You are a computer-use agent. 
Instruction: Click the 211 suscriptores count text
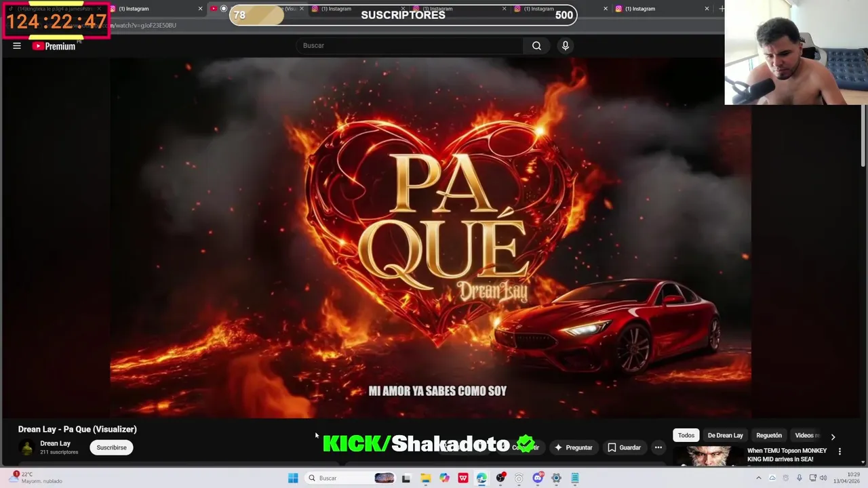point(59,452)
